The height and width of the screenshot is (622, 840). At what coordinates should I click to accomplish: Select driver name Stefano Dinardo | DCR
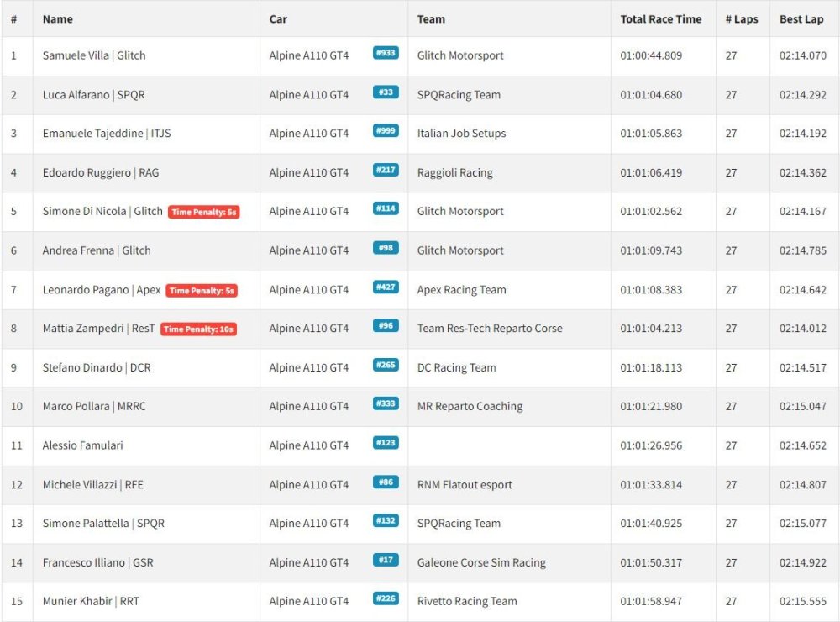point(97,368)
